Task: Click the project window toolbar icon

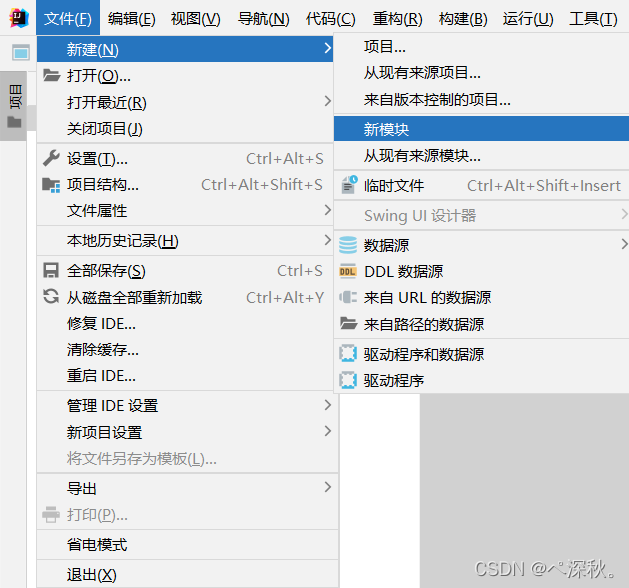Action: tap(20, 53)
